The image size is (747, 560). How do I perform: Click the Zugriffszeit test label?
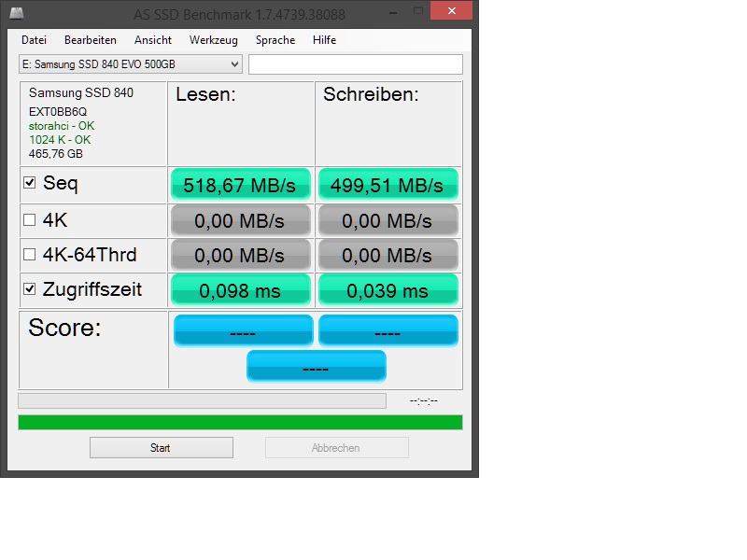point(92,289)
